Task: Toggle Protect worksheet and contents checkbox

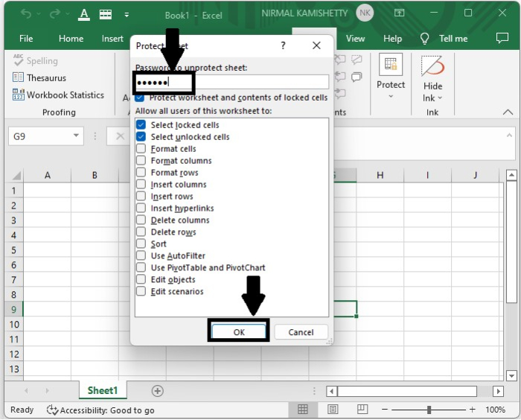Action: tap(140, 98)
